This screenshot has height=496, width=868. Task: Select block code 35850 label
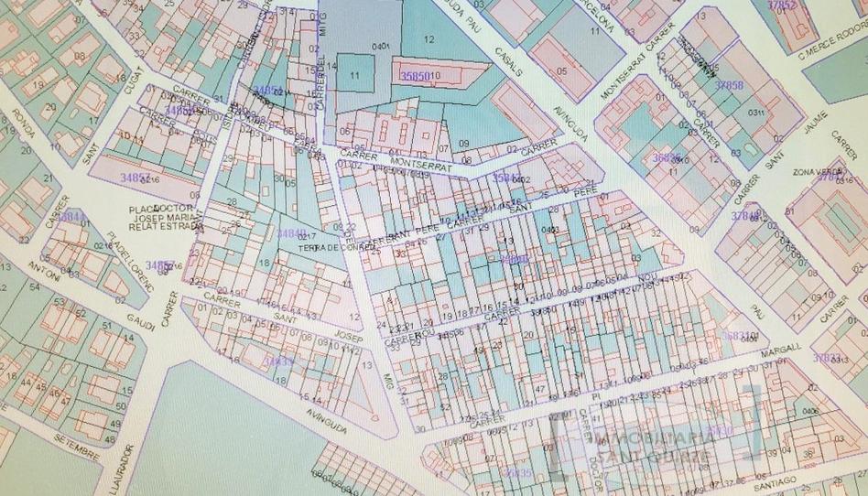418,75
